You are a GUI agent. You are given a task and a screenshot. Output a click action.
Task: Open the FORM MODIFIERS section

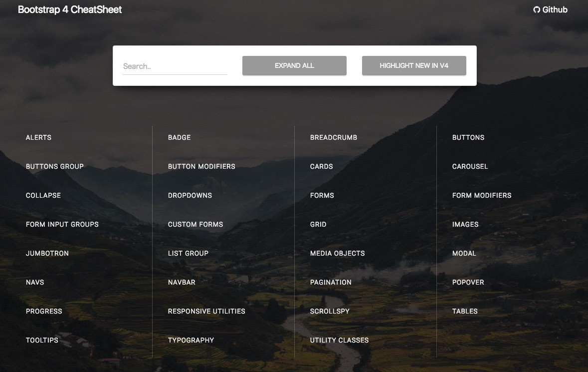[x=482, y=195]
